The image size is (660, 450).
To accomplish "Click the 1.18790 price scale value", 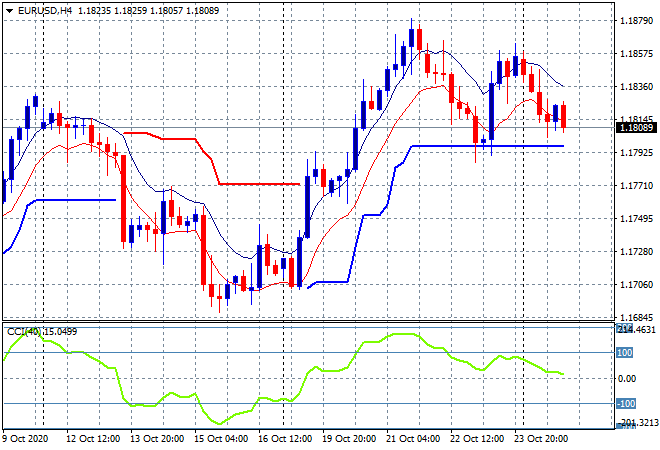I will 636,21.
